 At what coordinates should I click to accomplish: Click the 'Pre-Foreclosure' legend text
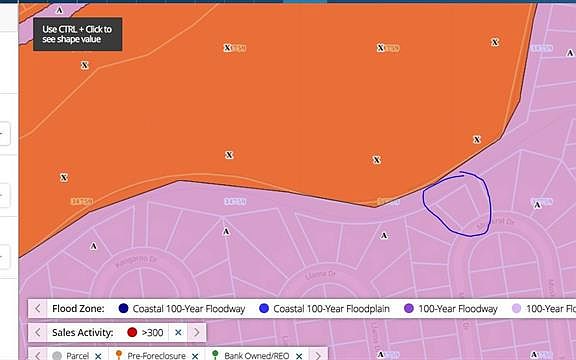[156, 356]
